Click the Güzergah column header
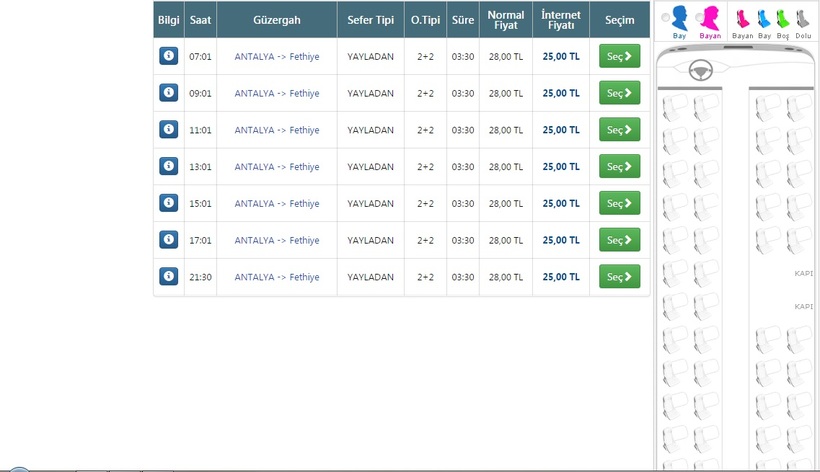The height and width of the screenshot is (472, 820). tap(276, 20)
